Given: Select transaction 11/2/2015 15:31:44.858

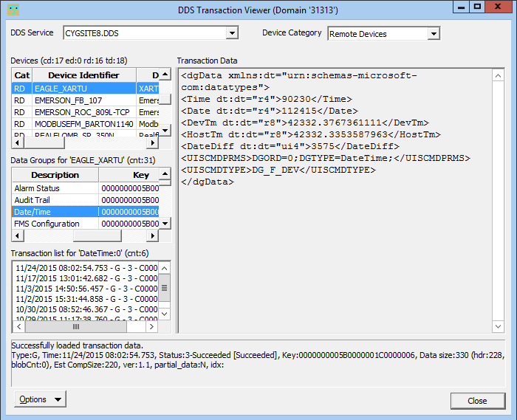Looking at the screenshot, I should (86, 299).
